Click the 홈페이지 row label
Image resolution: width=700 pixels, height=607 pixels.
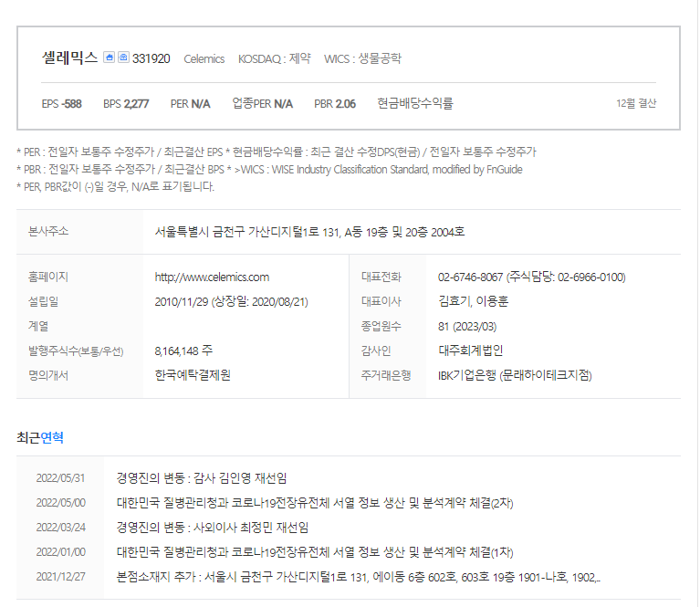point(48,277)
